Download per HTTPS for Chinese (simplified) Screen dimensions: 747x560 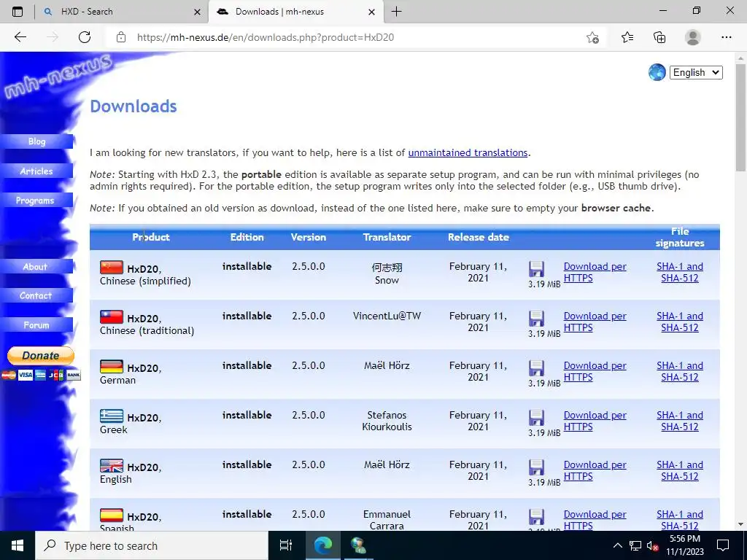[x=595, y=273]
